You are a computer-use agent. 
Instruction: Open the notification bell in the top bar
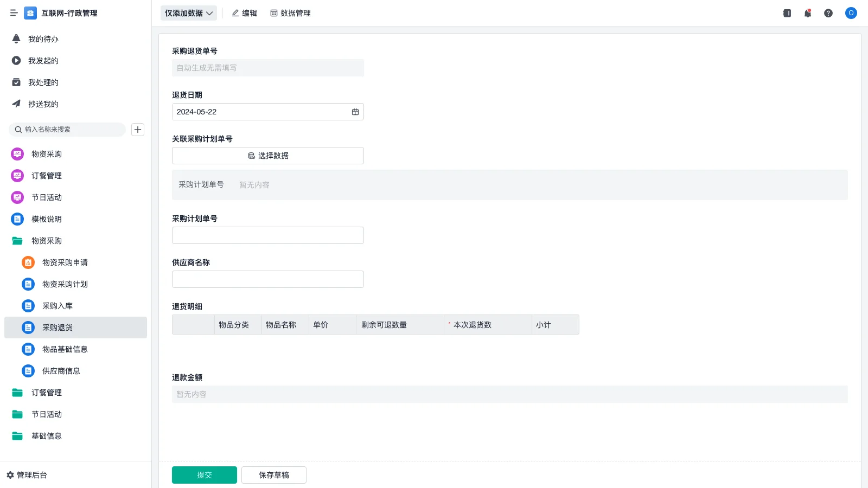808,13
